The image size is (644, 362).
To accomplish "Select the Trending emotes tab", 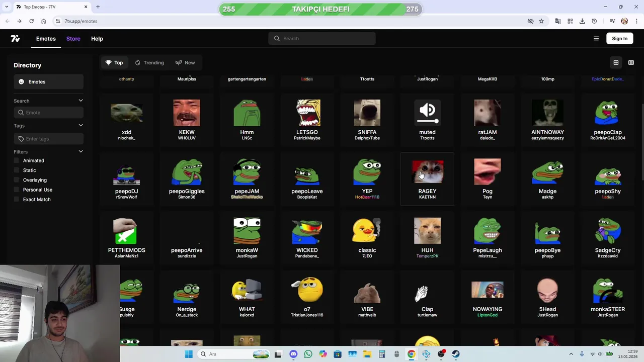I will tap(149, 63).
